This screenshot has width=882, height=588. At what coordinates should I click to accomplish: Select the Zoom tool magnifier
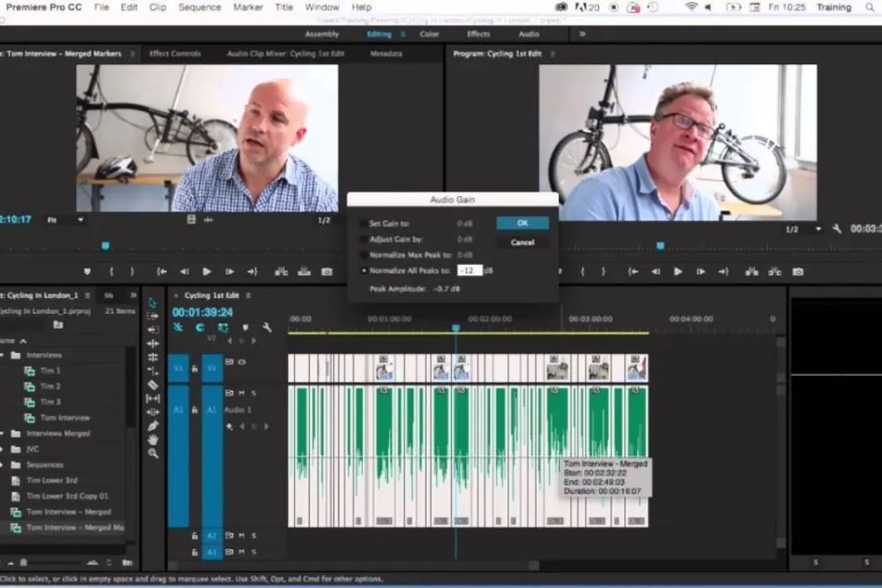(153, 453)
